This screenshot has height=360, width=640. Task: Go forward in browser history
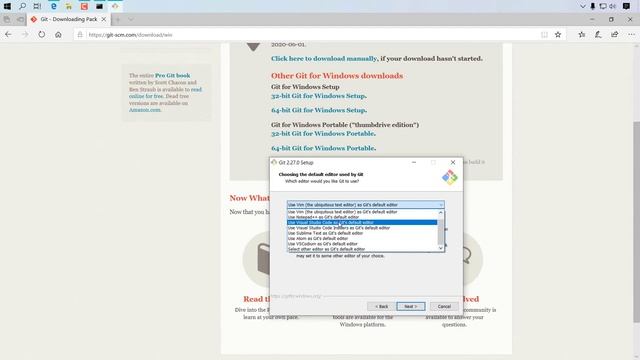click(25, 35)
